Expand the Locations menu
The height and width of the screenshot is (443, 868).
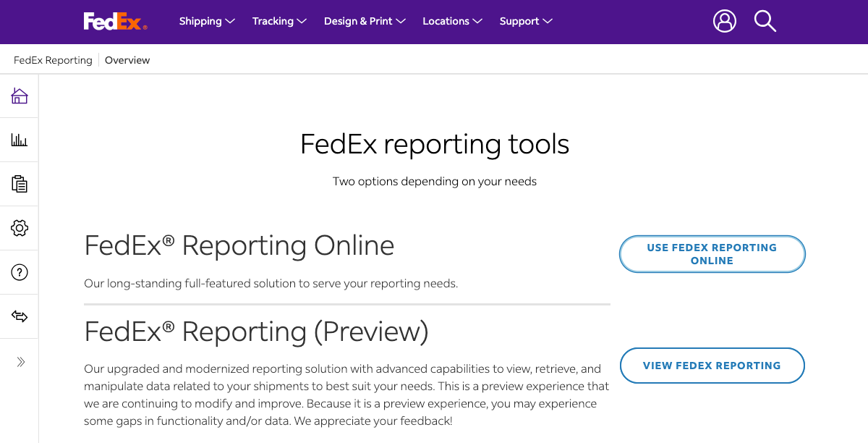[x=452, y=21]
